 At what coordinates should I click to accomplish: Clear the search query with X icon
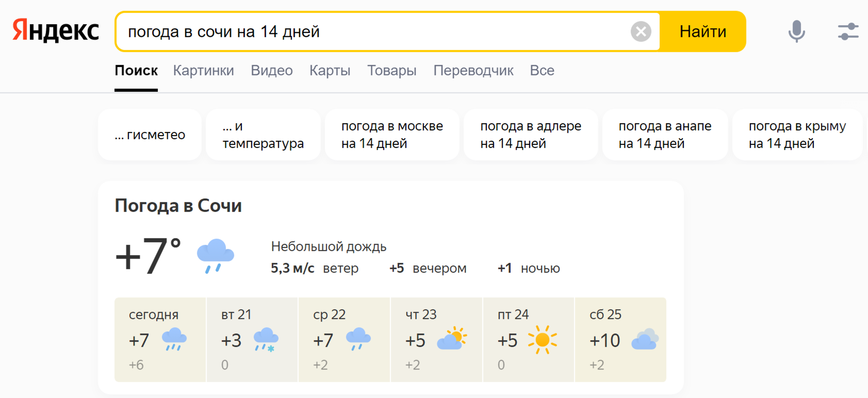click(x=641, y=32)
